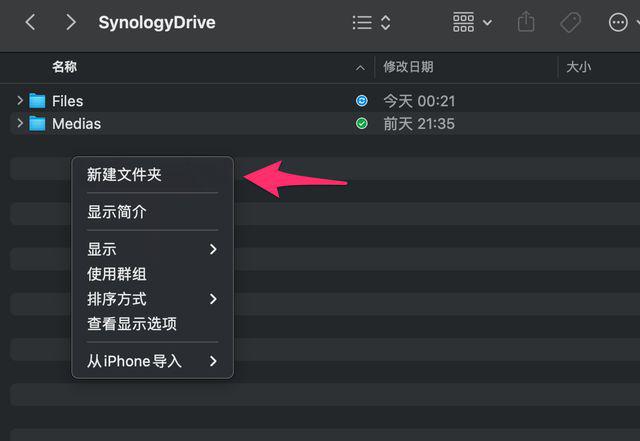Screen dimensions: 640x441
Task: Sort by the 名称 column header
Action: tap(65, 67)
